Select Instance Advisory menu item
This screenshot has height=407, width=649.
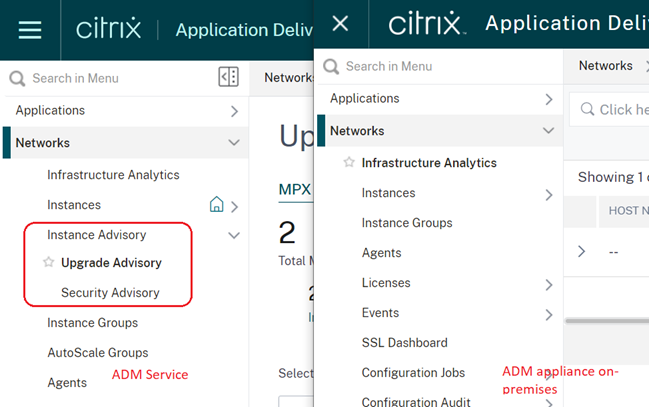(96, 235)
